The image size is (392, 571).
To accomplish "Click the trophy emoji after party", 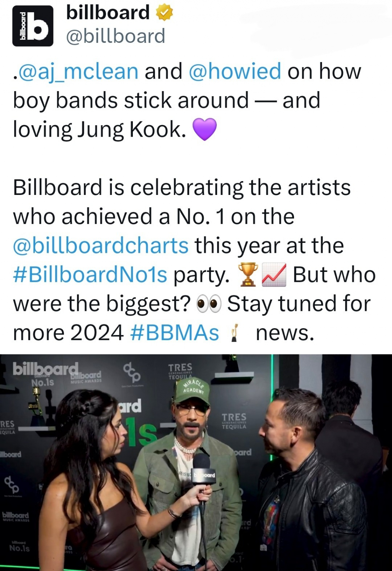I will coord(247,275).
